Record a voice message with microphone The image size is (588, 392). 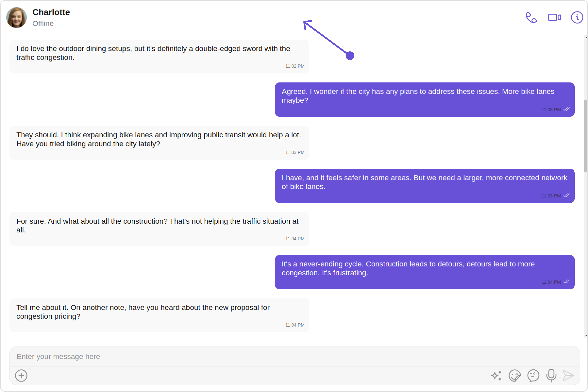tap(551, 376)
